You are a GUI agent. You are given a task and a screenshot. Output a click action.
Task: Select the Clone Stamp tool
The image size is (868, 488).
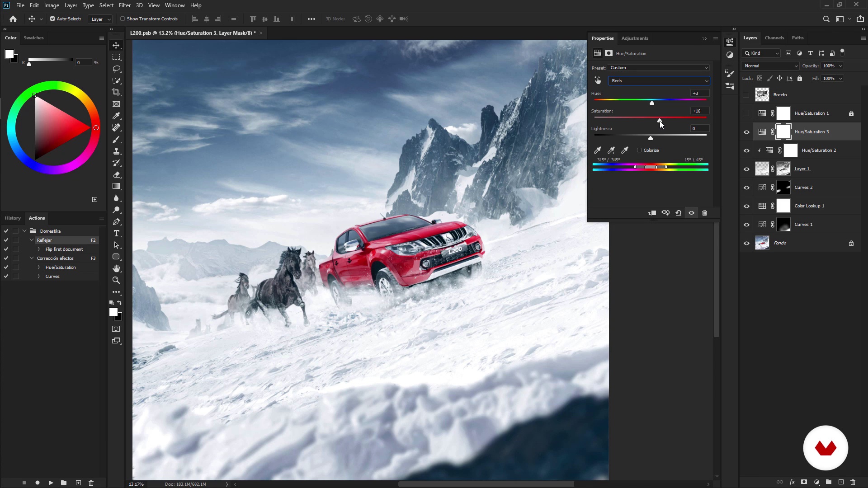coord(116,151)
